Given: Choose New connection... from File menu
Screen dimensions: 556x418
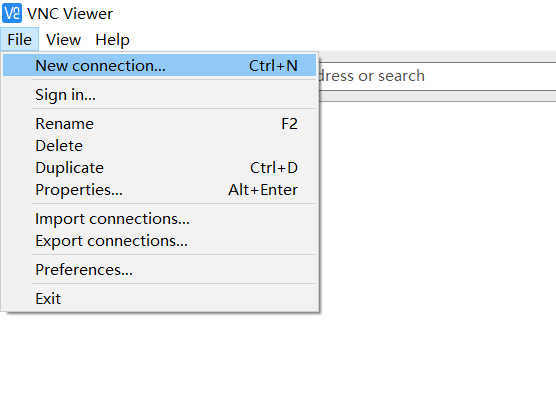Looking at the screenshot, I should point(160,66).
